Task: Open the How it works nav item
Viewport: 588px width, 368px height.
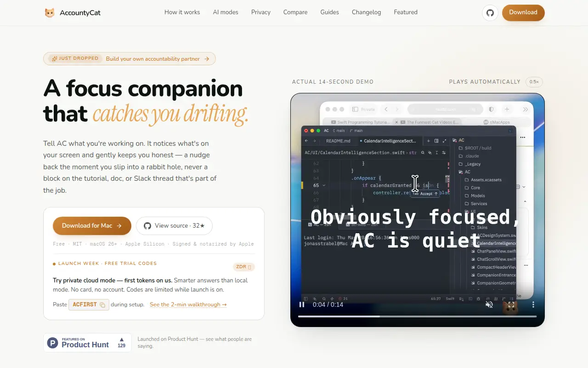Action: point(182,12)
